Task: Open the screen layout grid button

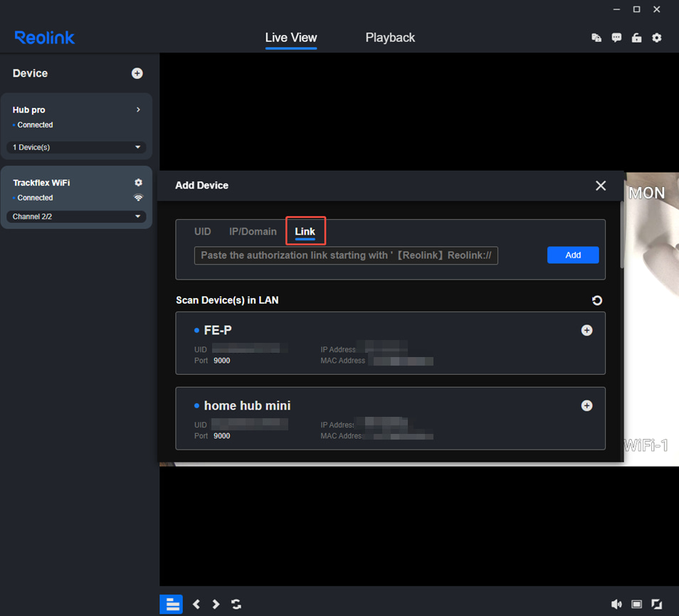Action: pyautogui.click(x=172, y=604)
